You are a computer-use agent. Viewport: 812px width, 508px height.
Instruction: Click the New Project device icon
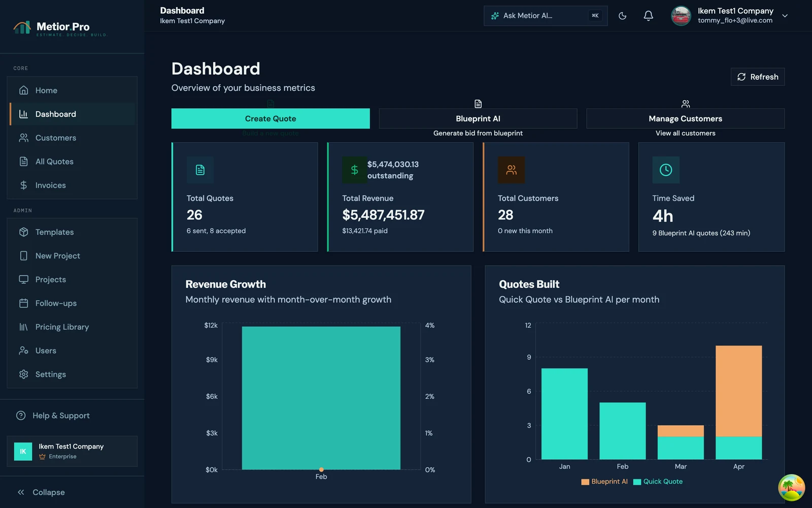tap(23, 256)
